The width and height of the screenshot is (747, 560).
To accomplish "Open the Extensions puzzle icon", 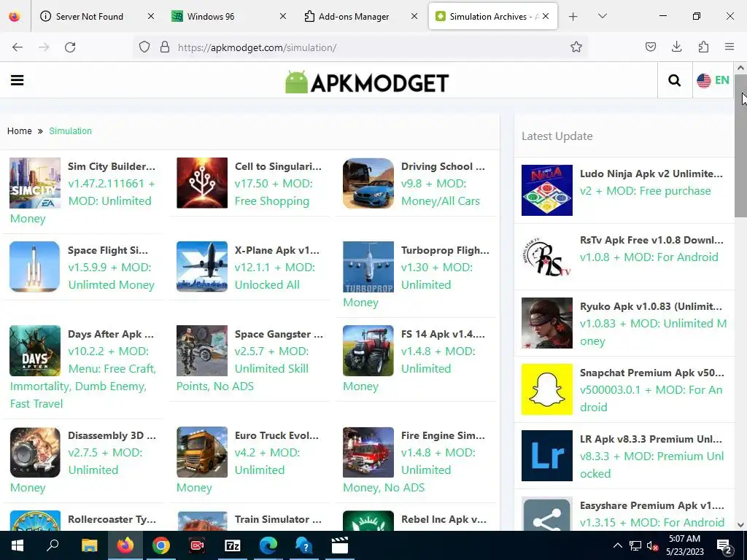I will click(703, 47).
